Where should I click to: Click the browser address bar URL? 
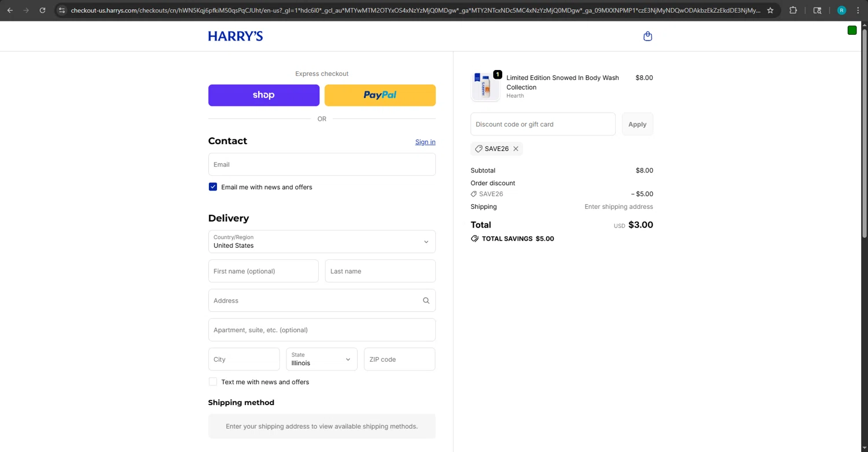pyautogui.click(x=415, y=10)
